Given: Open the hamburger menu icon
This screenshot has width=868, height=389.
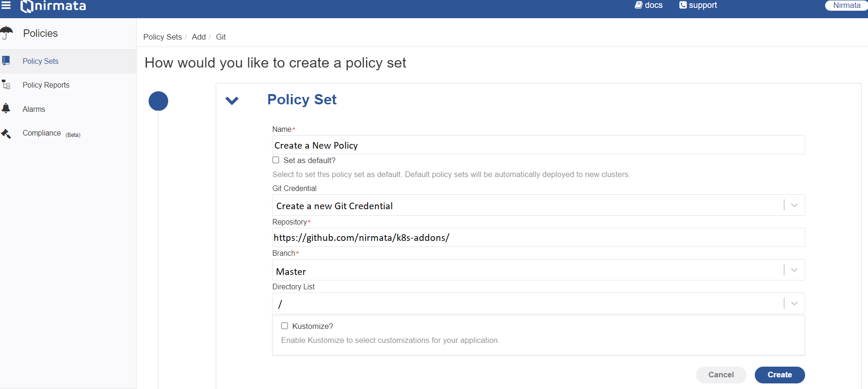Looking at the screenshot, I should point(6,5).
